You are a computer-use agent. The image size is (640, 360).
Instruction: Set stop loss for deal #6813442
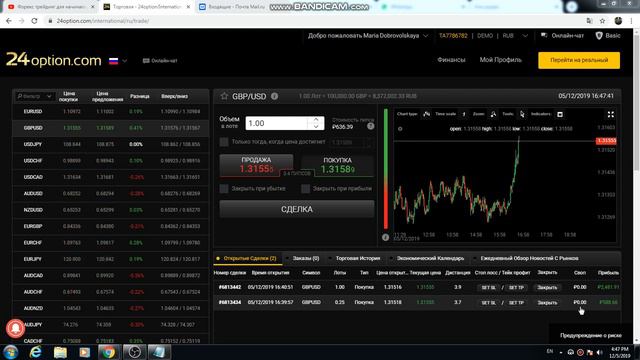coord(488,288)
